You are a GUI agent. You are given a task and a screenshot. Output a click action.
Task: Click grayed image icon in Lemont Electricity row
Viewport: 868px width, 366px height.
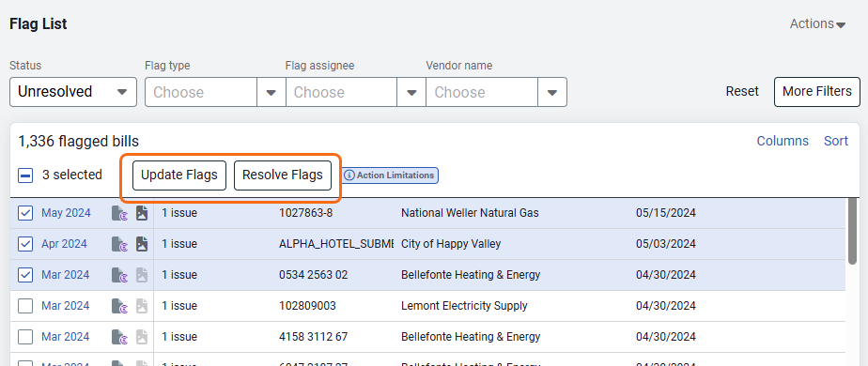click(142, 306)
